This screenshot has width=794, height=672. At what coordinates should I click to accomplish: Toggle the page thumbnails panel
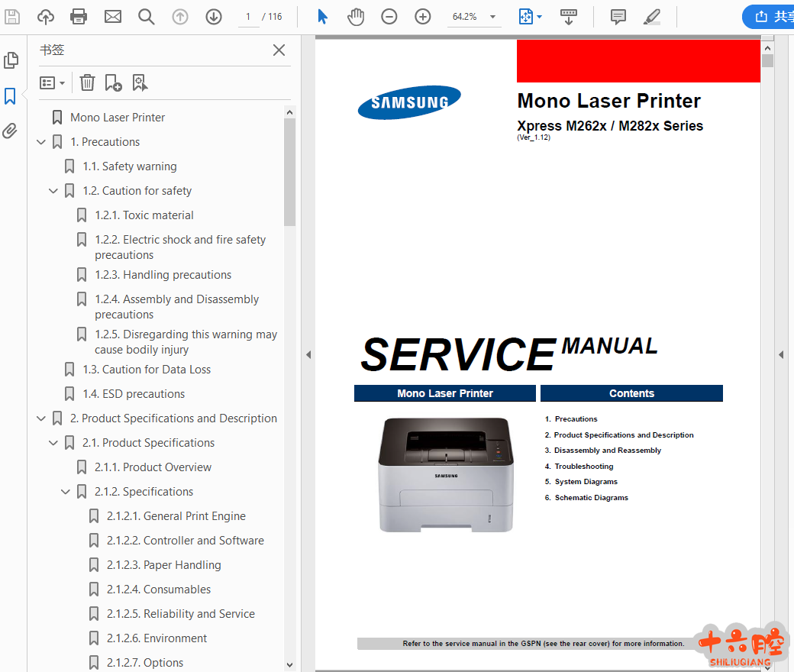coord(11,60)
